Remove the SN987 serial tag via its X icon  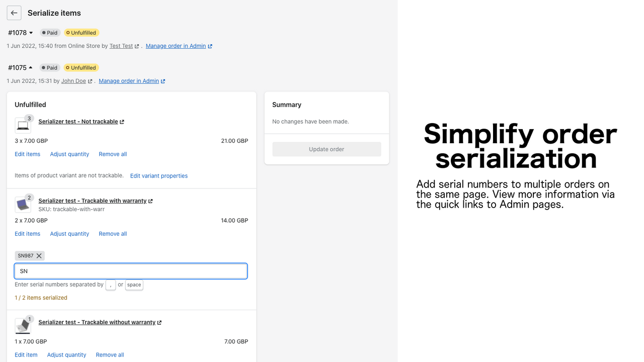pyautogui.click(x=39, y=255)
